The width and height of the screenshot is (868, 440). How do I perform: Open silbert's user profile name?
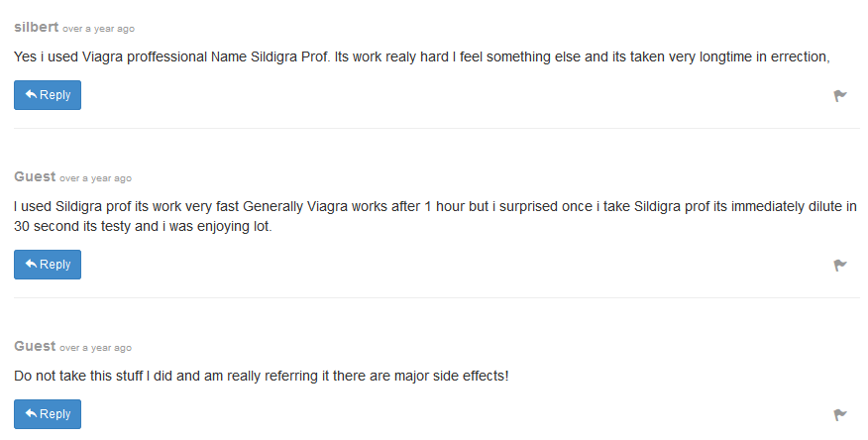(36, 27)
